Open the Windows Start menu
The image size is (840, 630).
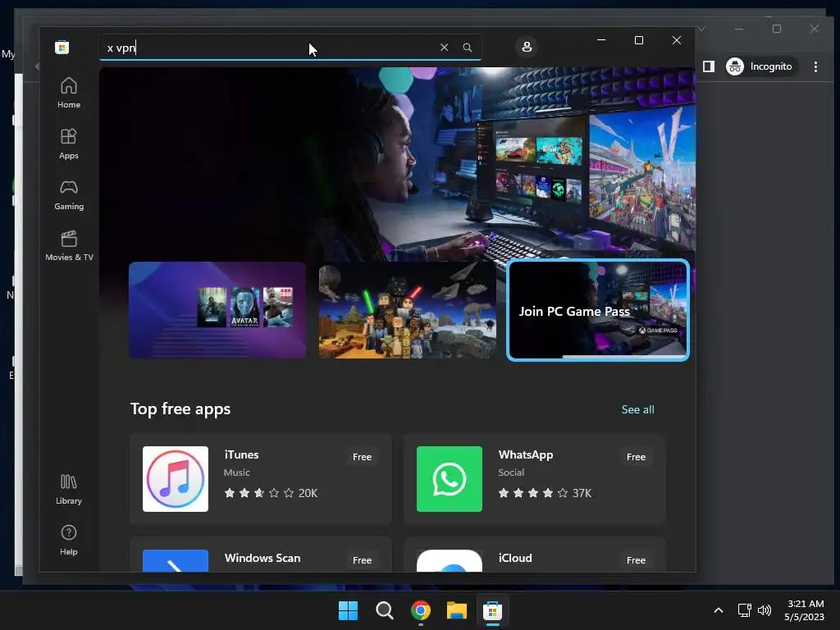tap(348, 610)
